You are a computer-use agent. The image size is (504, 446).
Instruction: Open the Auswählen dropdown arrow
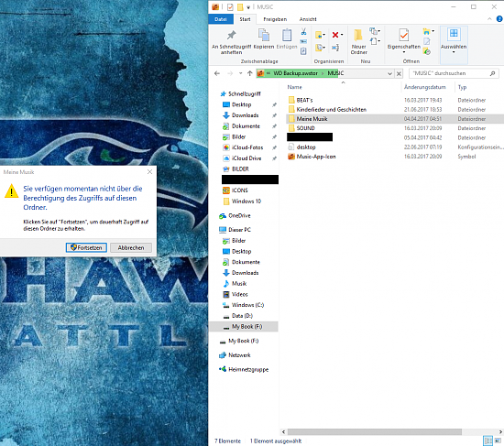[454, 52]
